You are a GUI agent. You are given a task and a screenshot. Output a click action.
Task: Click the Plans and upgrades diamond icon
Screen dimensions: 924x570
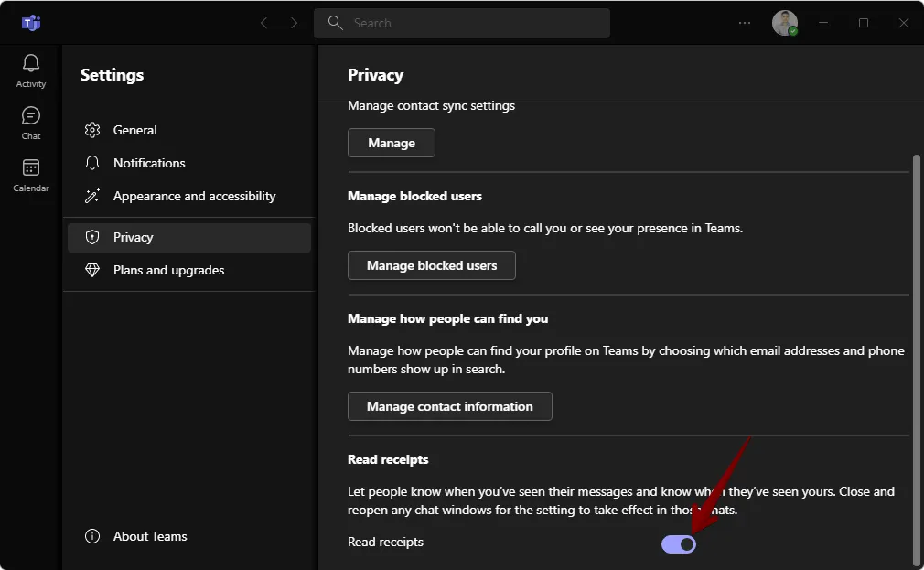click(92, 270)
